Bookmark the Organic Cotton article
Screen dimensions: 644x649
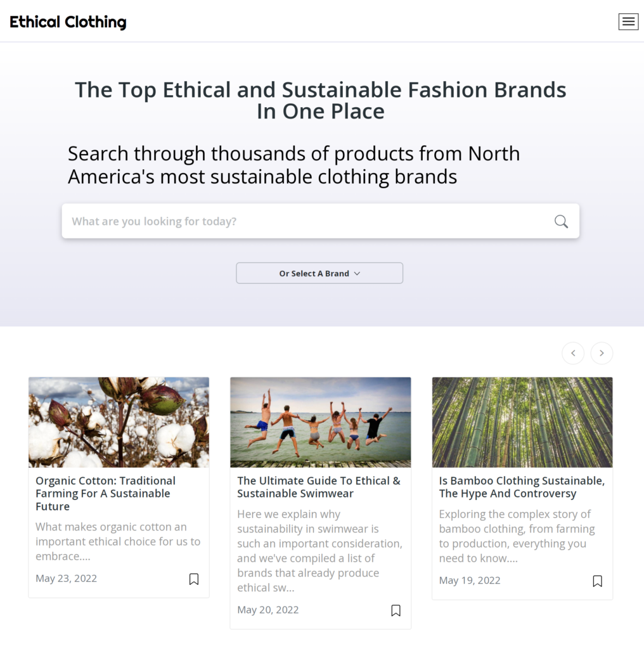pyautogui.click(x=194, y=579)
